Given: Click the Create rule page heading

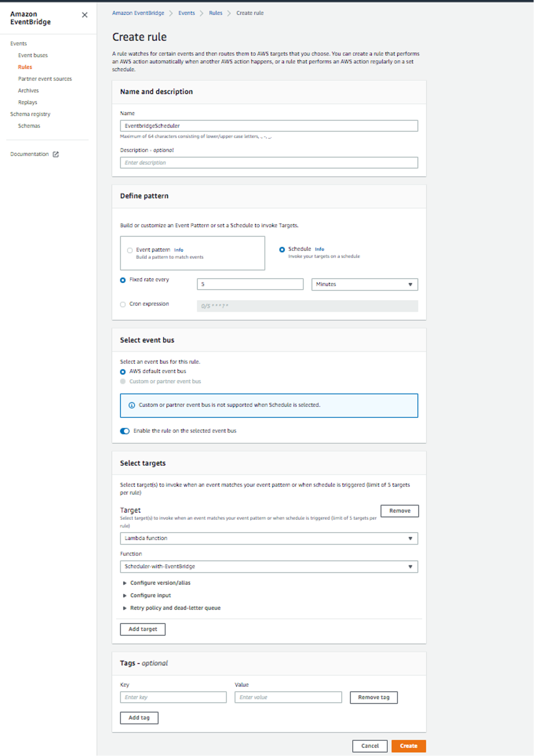Looking at the screenshot, I should click(140, 37).
